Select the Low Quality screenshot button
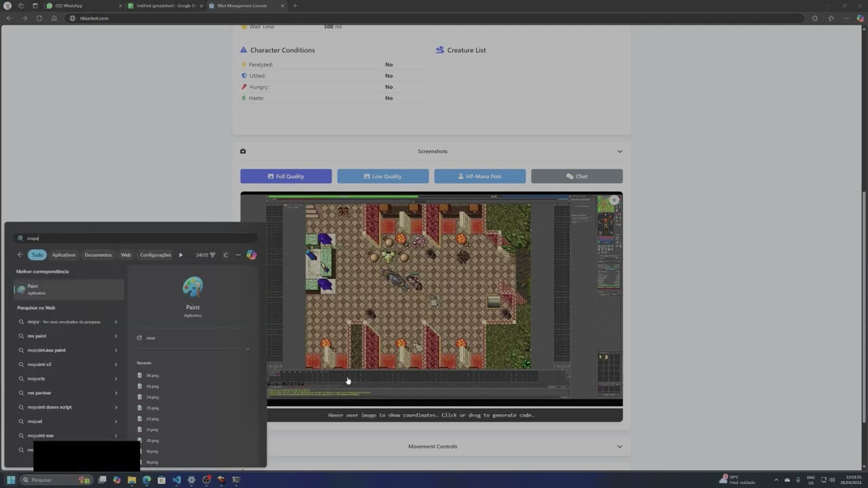 pyautogui.click(x=382, y=176)
